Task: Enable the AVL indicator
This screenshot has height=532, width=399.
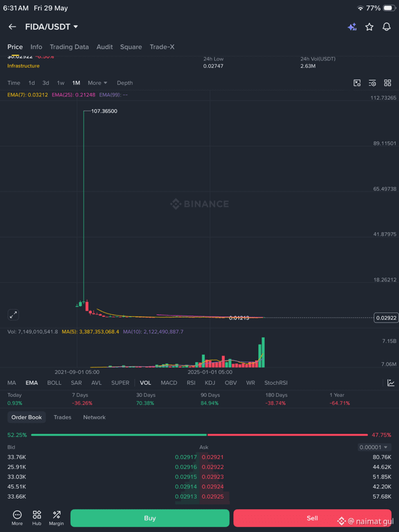Action: coord(96,383)
